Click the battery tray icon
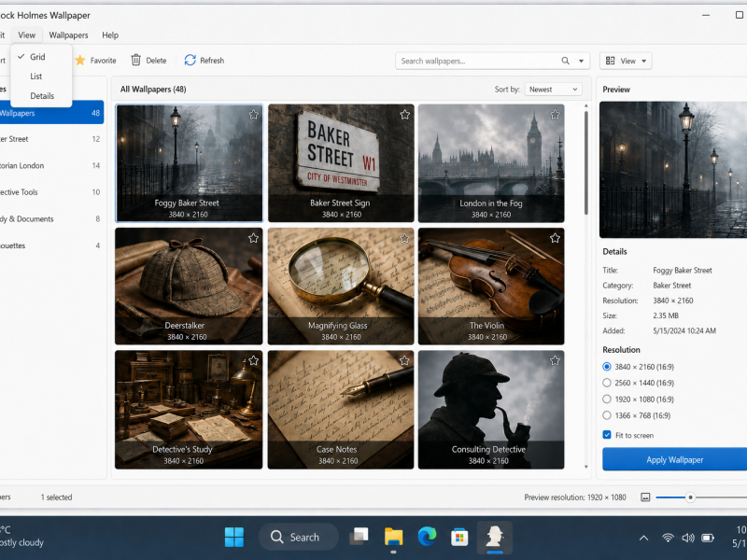The width and height of the screenshot is (747, 560). click(x=708, y=539)
